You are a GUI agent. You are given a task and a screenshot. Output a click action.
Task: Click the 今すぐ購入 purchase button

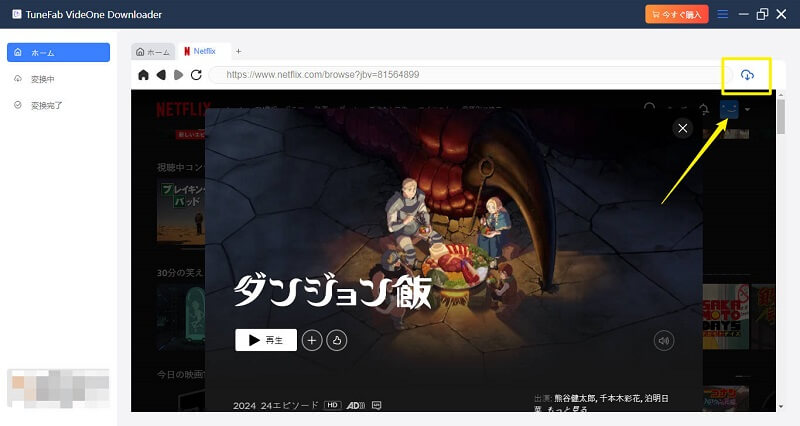coord(677,14)
